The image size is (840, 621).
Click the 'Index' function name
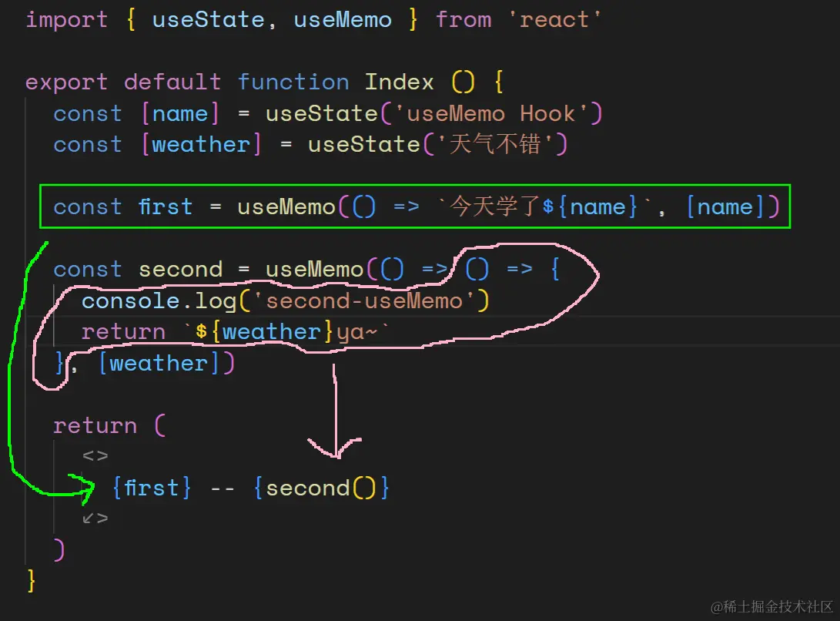click(399, 82)
